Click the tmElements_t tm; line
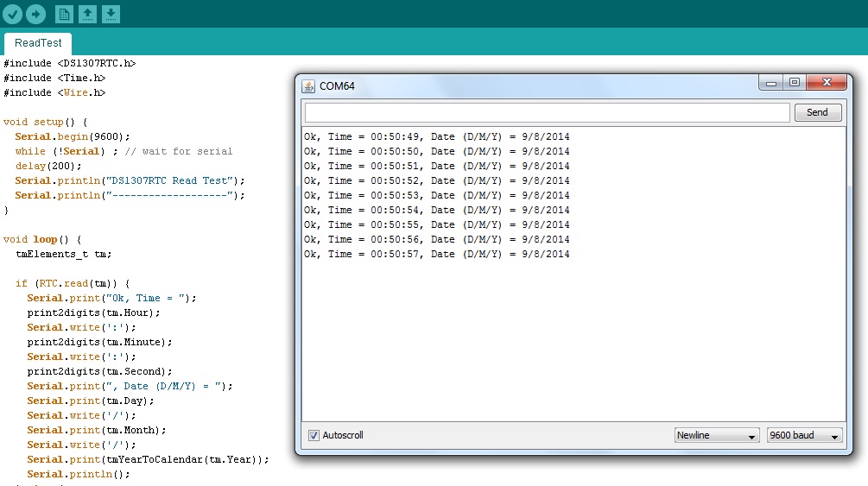Image resolution: width=868 pixels, height=486 pixels. point(64,254)
